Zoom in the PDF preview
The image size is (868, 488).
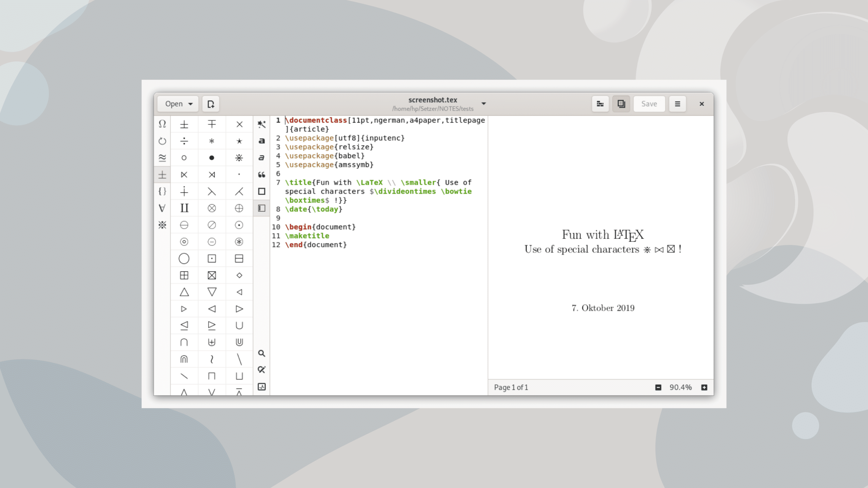click(704, 387)
